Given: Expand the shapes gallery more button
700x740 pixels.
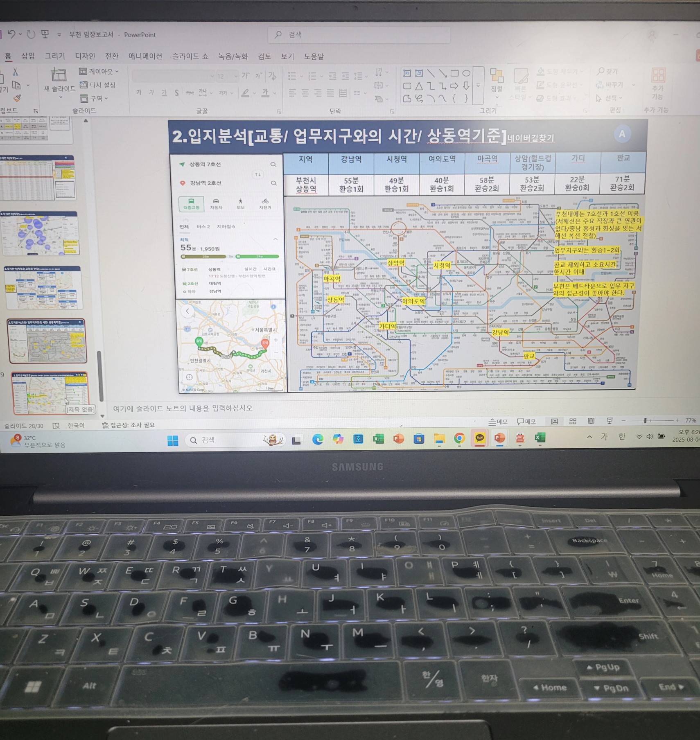Looking at the screenshot, I should click(x=478, y=86).
